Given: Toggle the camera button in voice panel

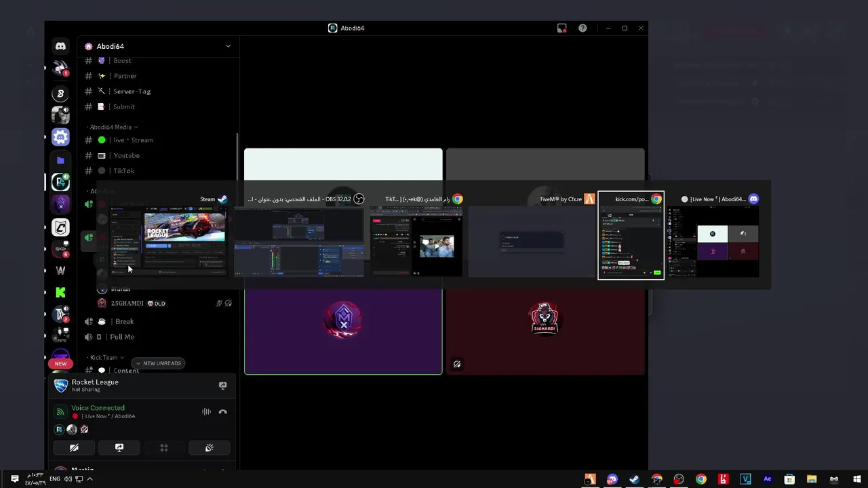Looking at the screenshot, I should pos(74,448).
